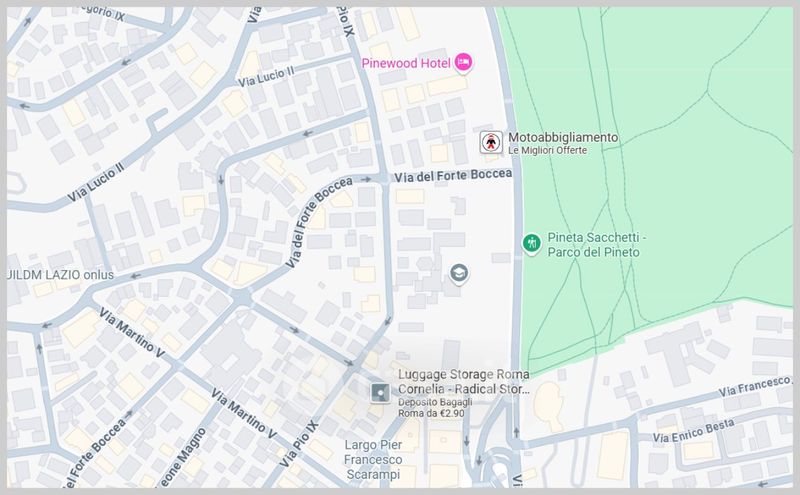
Task: Click Via Pio IX label at bottom
Action: [299, 444]
